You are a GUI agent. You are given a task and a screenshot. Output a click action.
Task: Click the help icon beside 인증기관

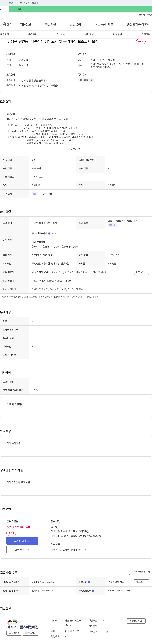click(89, 582)
